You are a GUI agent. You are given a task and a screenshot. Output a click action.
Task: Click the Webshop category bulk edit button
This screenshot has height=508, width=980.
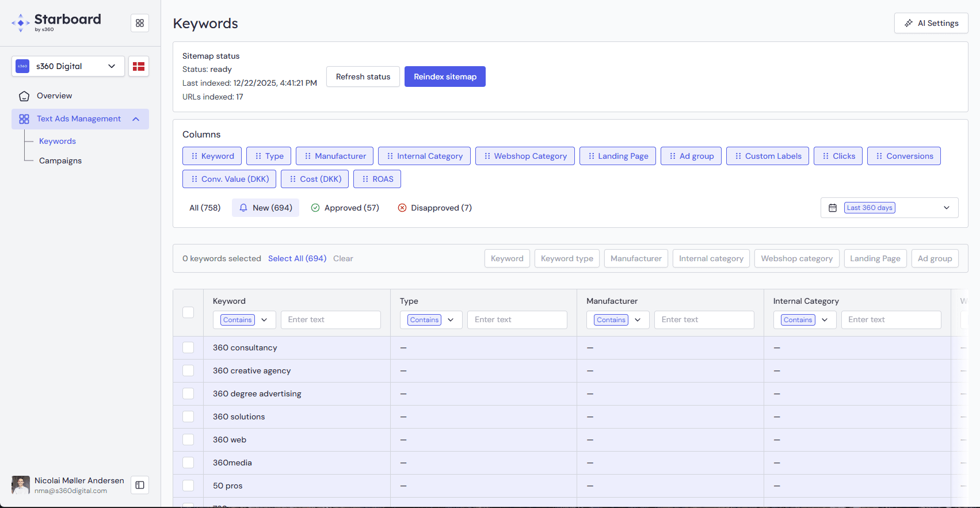pos(797,258)
